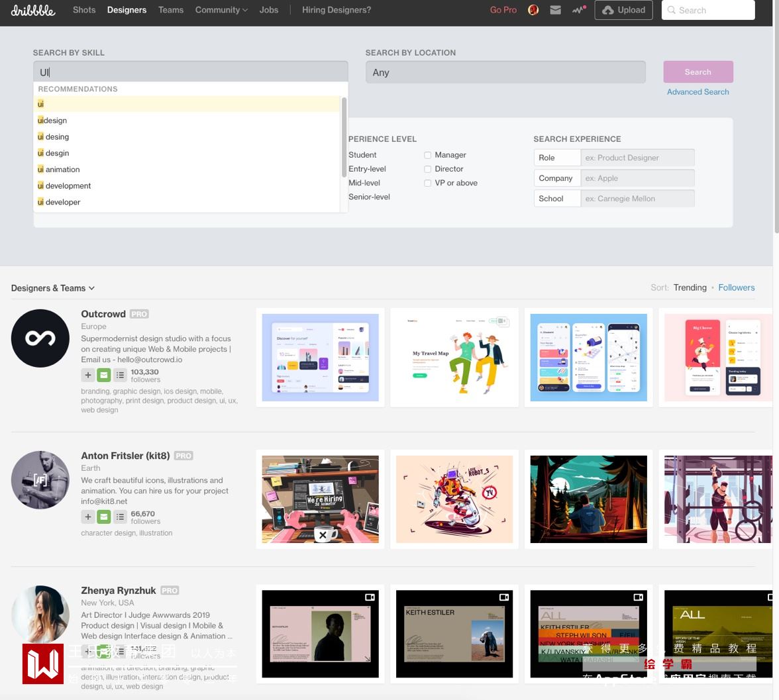
Task: Open the Designers nav item
Action: click(x=127, y=10)
